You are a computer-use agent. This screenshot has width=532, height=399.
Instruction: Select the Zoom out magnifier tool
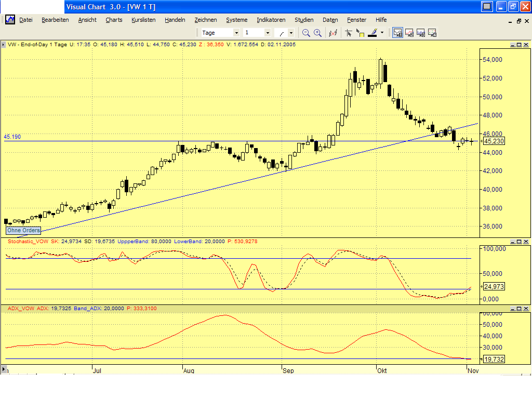tap(305, 32)
